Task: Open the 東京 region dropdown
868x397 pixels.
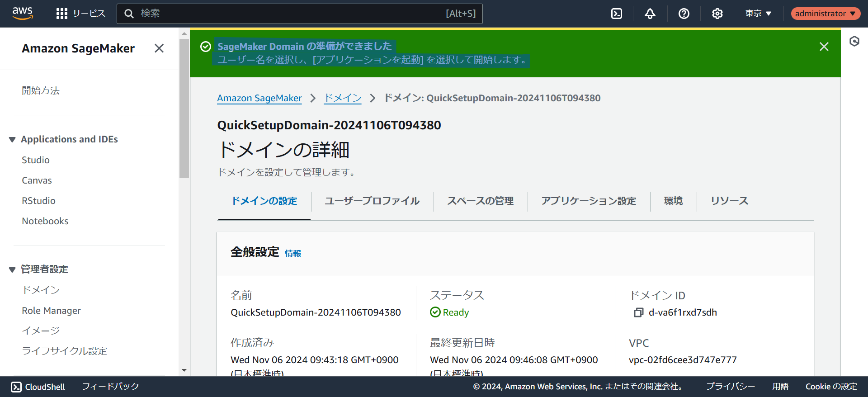Action: point(758,14)
